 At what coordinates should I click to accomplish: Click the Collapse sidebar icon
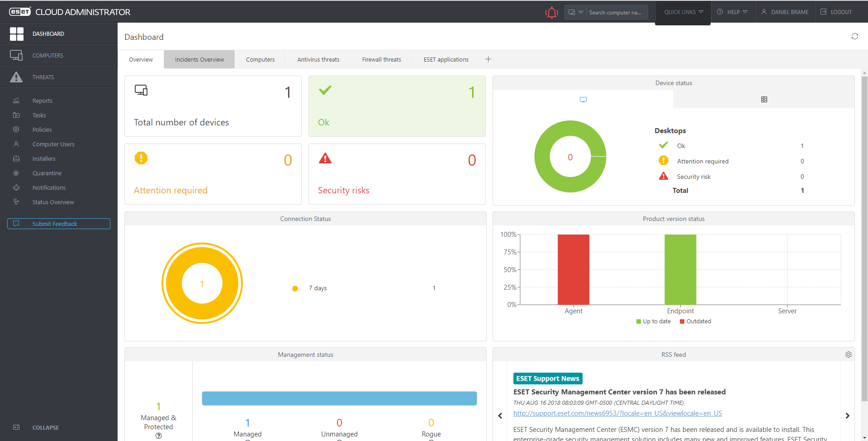16,427
